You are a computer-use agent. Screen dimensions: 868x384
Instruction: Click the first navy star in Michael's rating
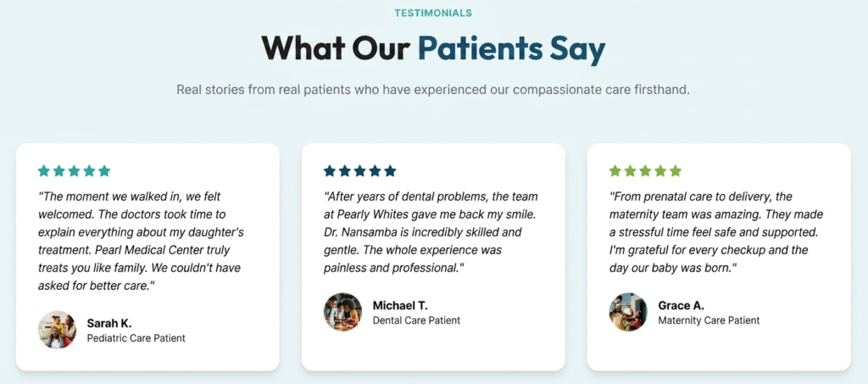tap(330, 171)
